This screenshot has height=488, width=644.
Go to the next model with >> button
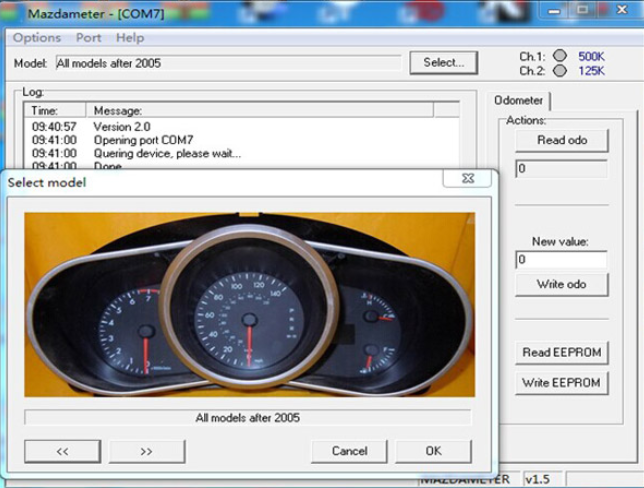[147, 451]
